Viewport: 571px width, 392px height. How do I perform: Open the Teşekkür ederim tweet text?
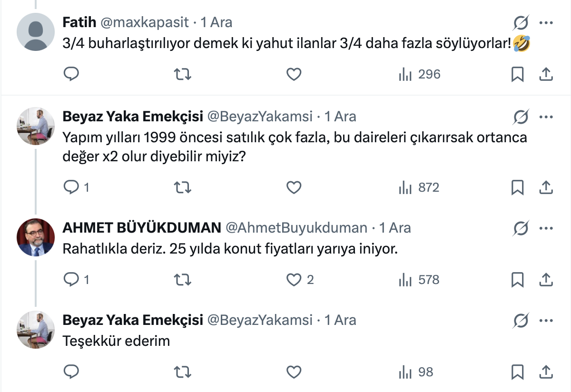coord(116,341)
